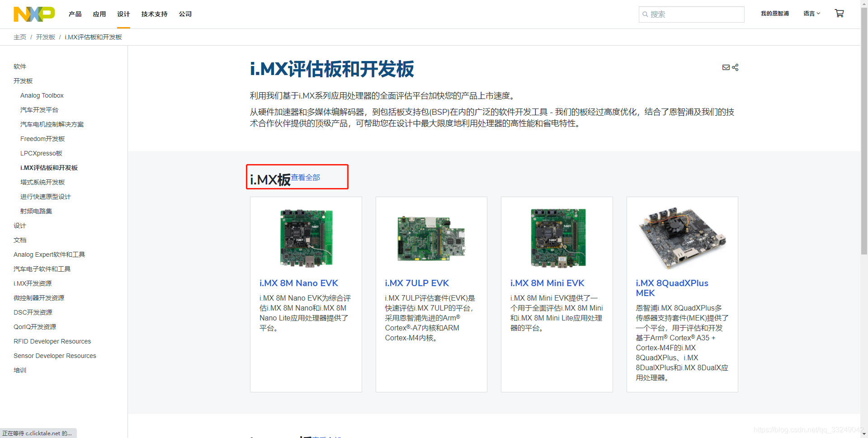The image size is (868, 438).
Task: Open the i.MX 8M Nano EVK title link
Action: pos(299,283)
